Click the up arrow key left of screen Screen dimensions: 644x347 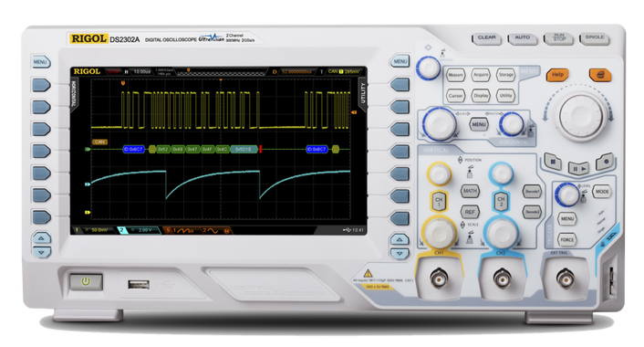pos(41,238)
